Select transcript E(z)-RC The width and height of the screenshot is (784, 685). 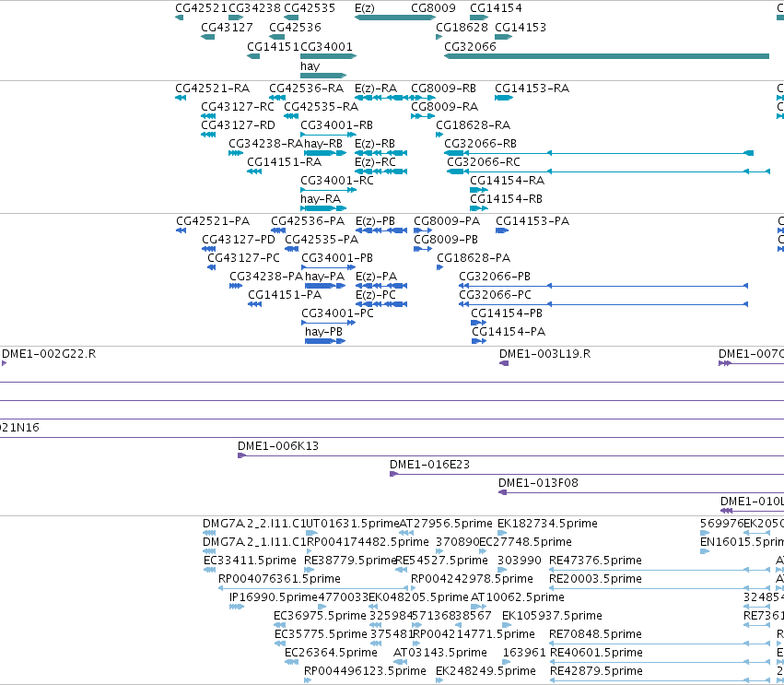click(x=375, y=162)
